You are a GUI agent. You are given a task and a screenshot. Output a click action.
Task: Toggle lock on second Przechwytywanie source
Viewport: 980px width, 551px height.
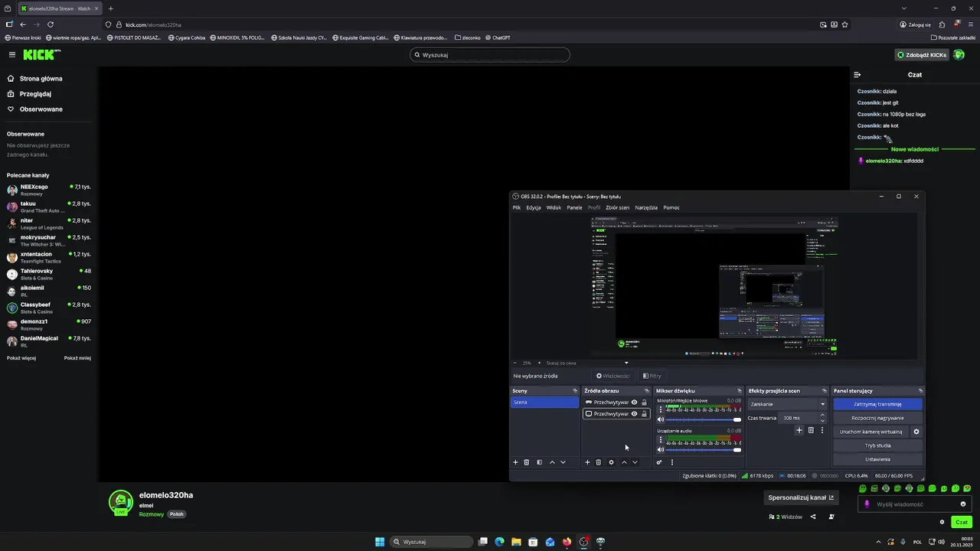coord(644,414)
